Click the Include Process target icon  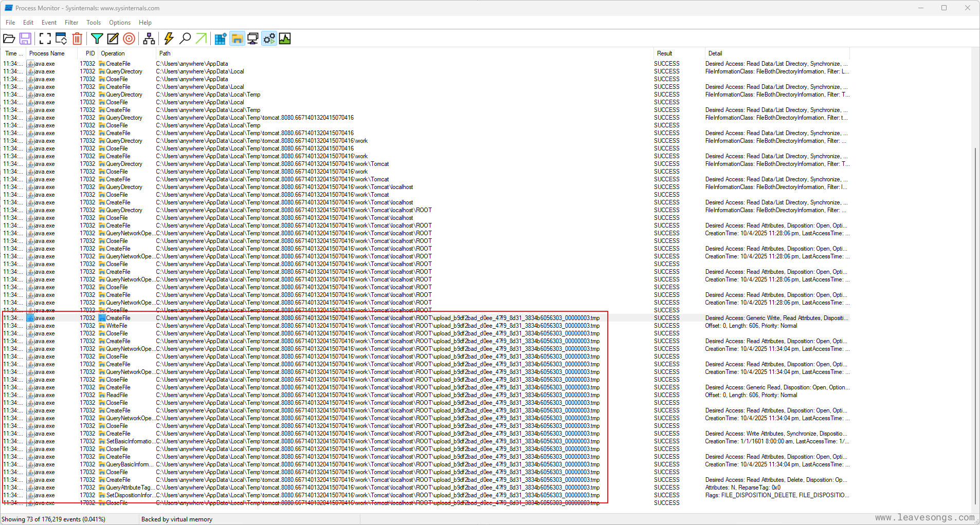click(x=129, y=39)
